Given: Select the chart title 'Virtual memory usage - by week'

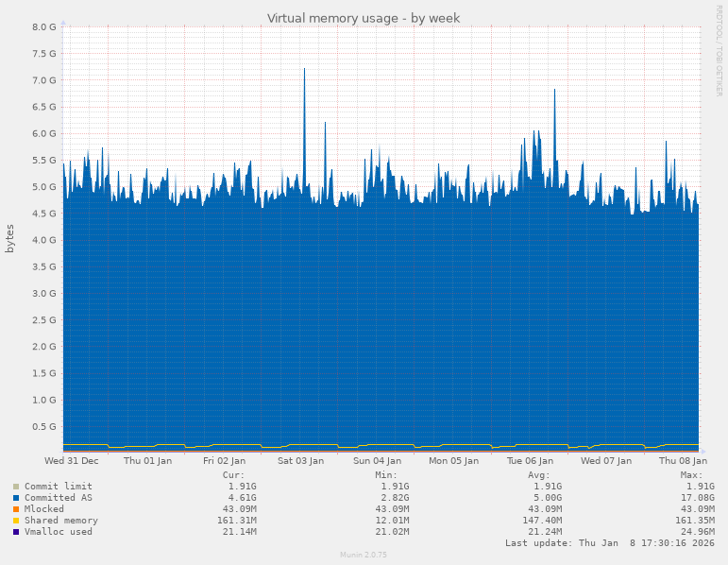Looking at the screenshot, I should pyautogui.click(x=364, y=18).
